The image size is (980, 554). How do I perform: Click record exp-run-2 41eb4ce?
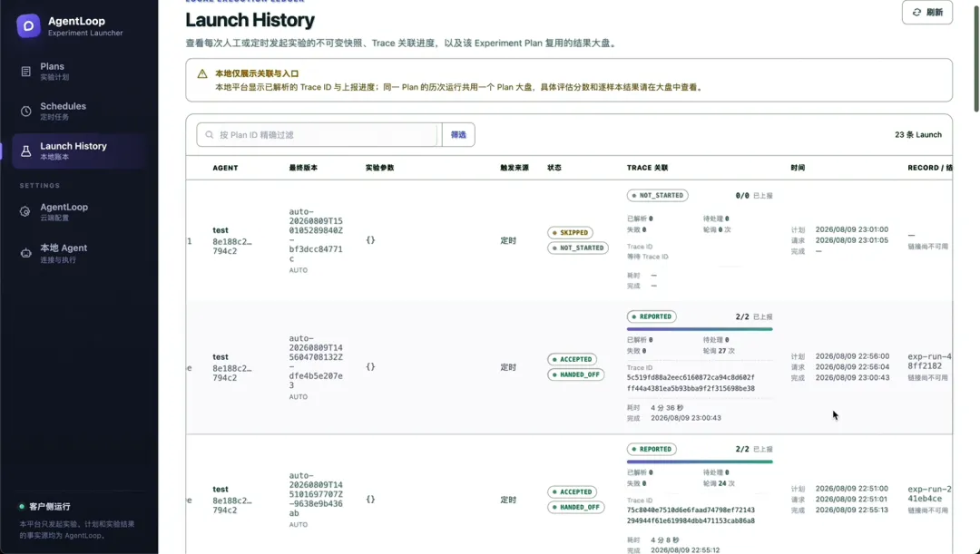click(929, 493)
